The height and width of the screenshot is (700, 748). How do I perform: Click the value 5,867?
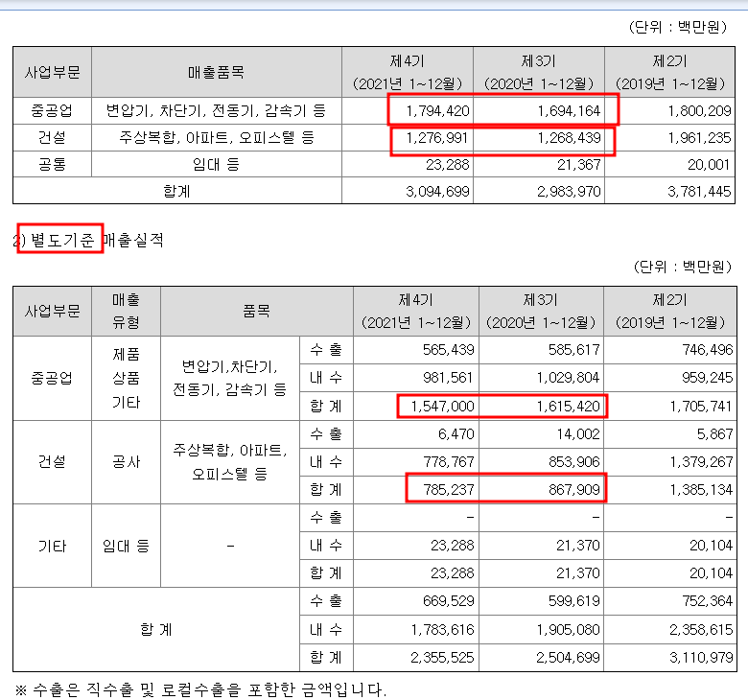pos(714,433)
